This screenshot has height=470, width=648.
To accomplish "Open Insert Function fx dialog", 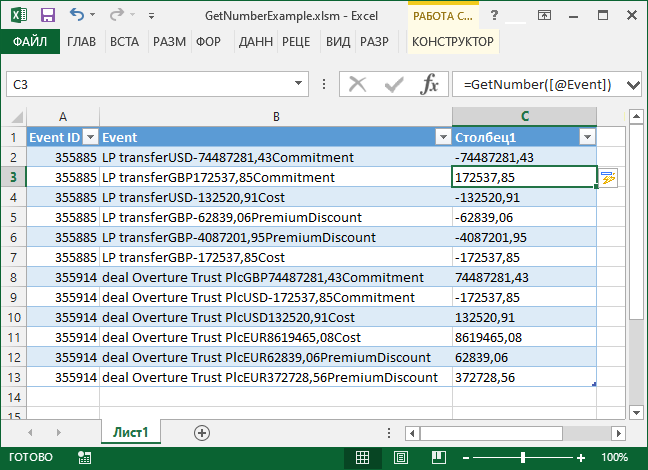I will point(429,84).
